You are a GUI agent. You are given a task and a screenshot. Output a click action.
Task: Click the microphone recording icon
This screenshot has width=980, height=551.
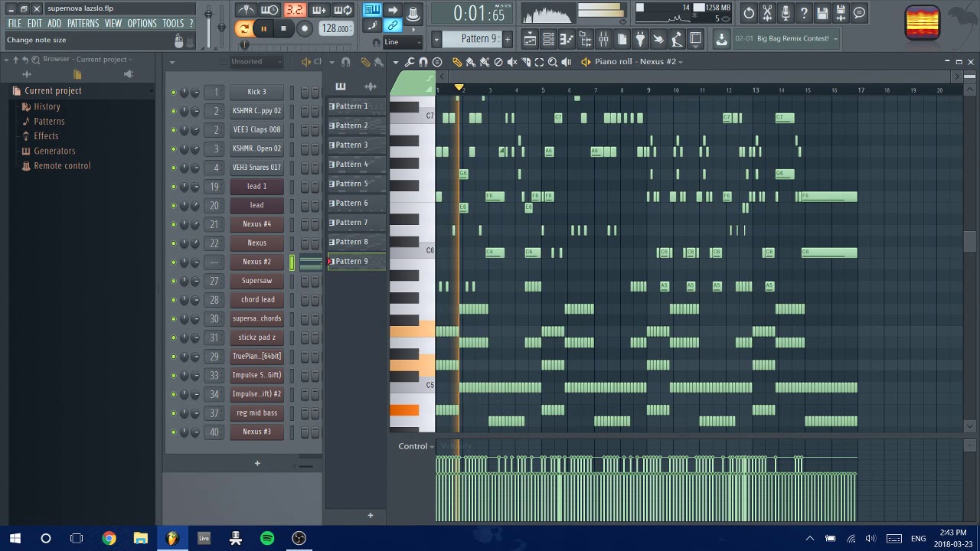786,13
